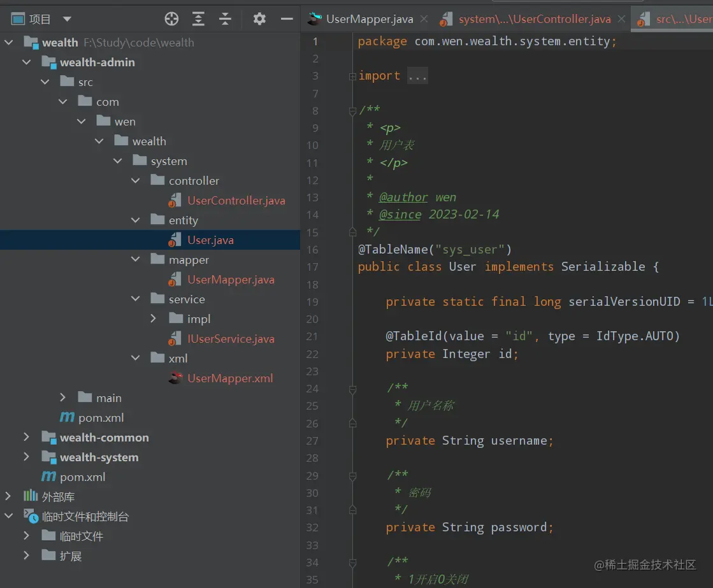
Task: Click the Expand All toolbar icon
Action: coord(198,19)
